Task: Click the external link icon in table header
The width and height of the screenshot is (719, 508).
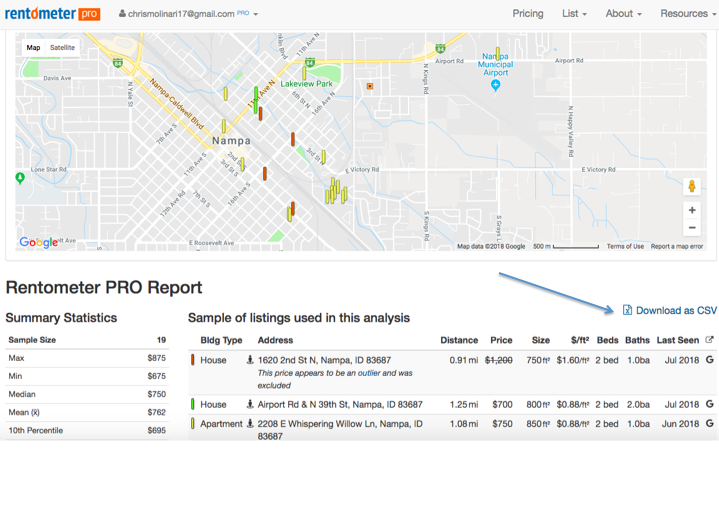Action: (709, 340)
